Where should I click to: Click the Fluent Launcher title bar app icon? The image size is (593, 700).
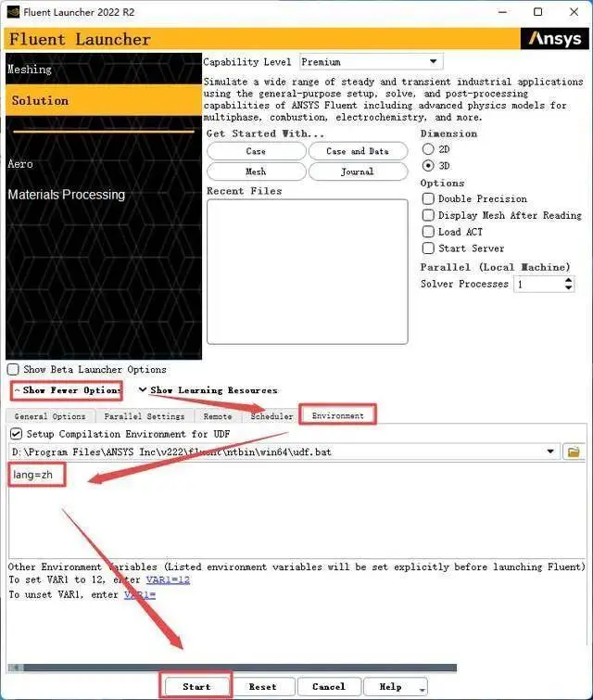[x=13, y=12]
